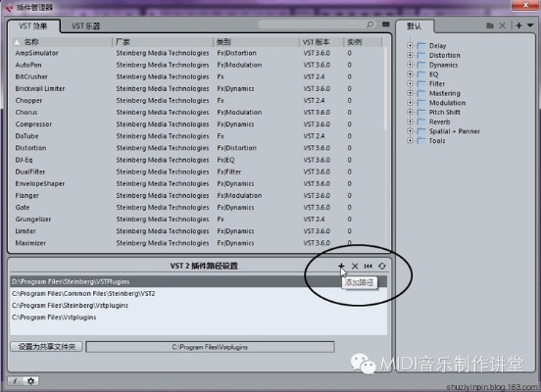
Task: Select the Compressor plugin row
Action: (x=197, y=124)
